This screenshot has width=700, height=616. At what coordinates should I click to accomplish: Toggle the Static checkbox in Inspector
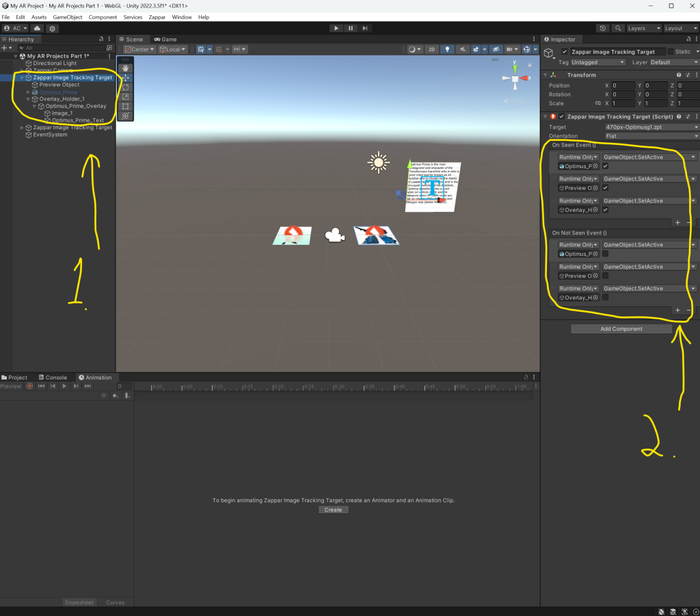pyautogui.click(x=671, y=52)
